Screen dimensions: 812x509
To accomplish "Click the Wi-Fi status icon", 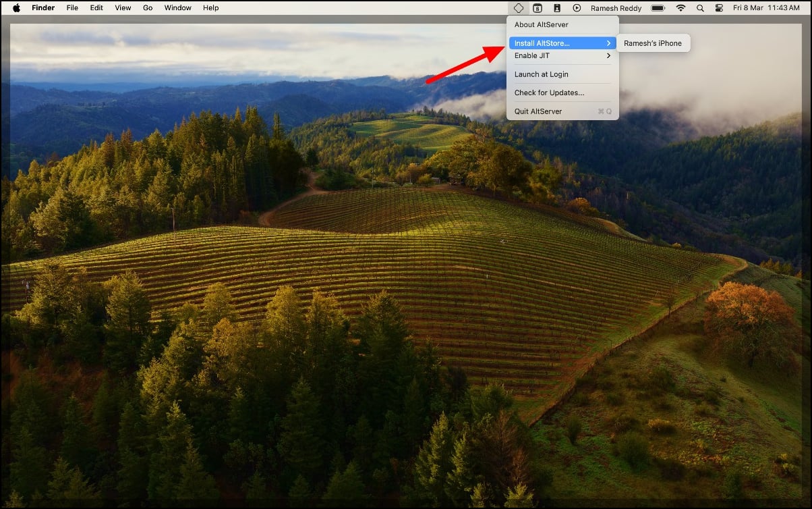I will click(680, 7).
